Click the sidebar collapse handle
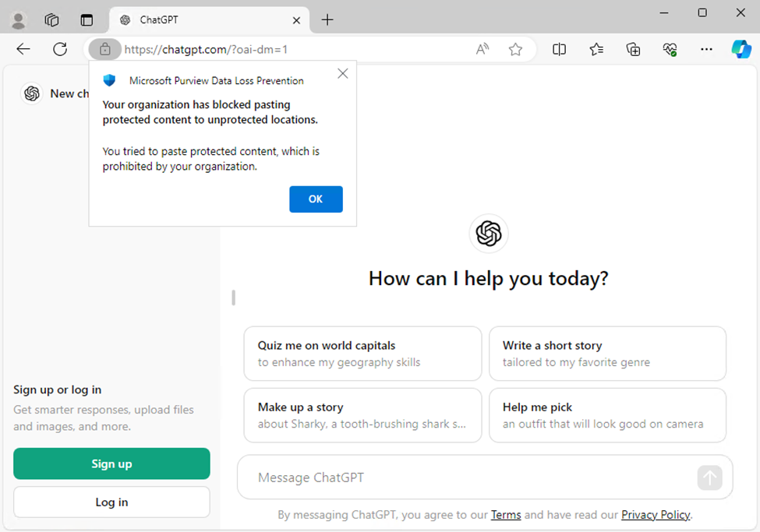 (x=234, y=298)
